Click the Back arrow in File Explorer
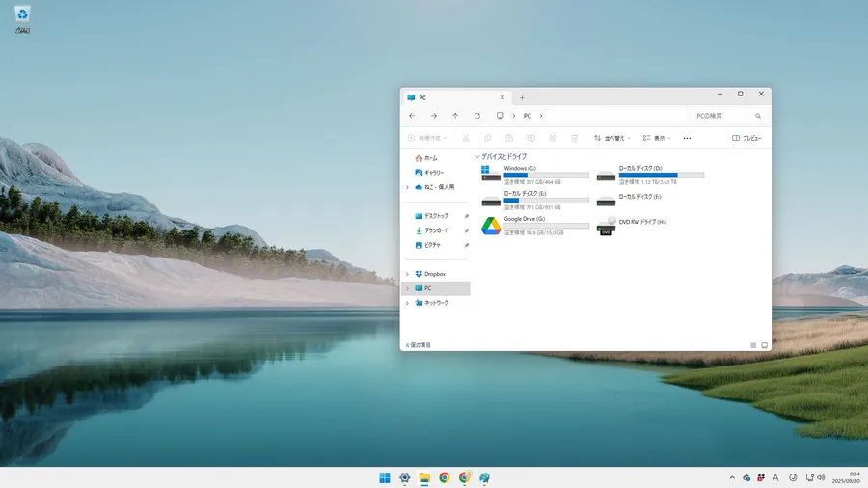 click(x=413, y=116)
